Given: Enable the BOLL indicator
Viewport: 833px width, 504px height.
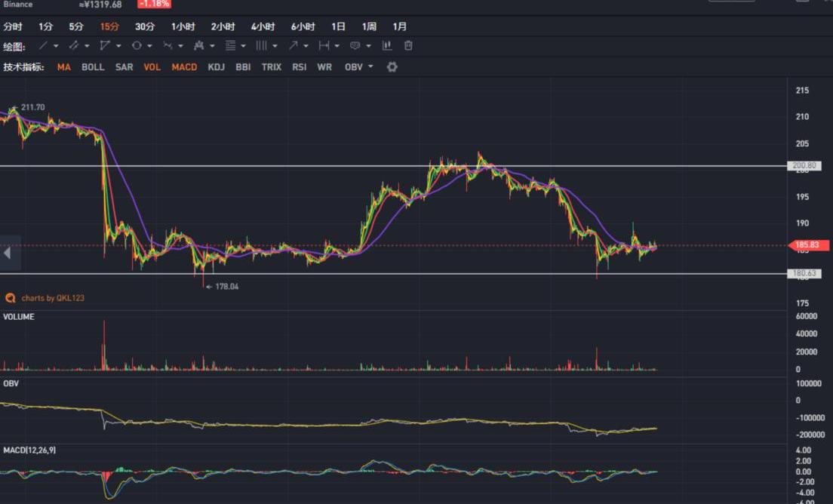Looking at the screenshot, I should (x=93, y=67).
